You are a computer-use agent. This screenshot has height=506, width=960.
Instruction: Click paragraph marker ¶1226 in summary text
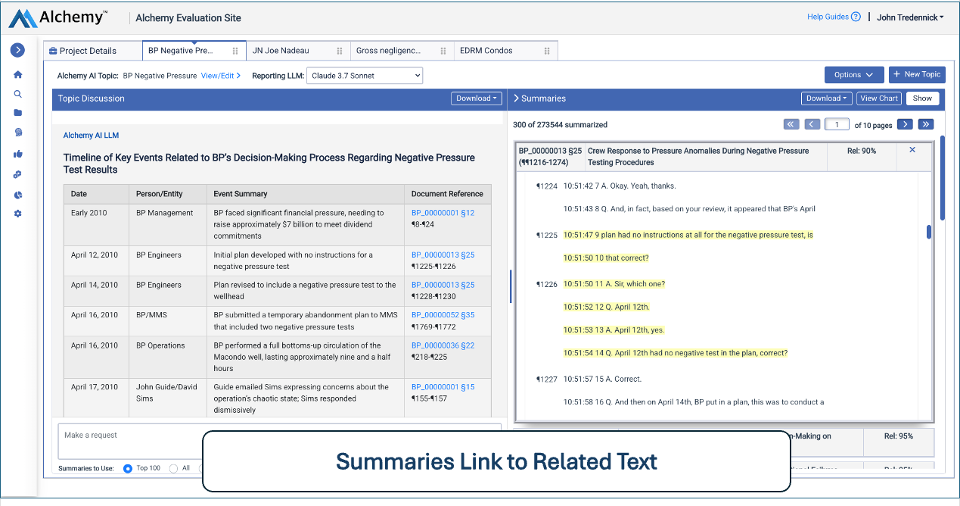pos(547,284)
